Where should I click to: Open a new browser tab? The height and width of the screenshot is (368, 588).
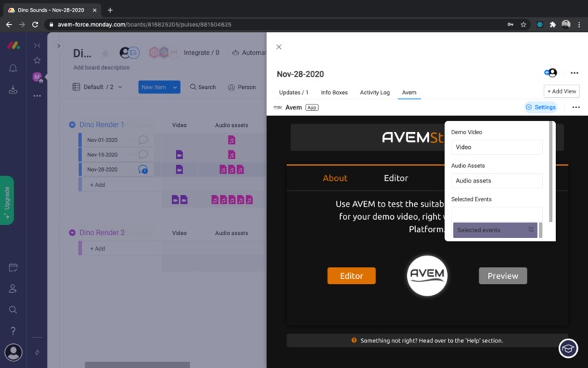[x=110, y=10]
